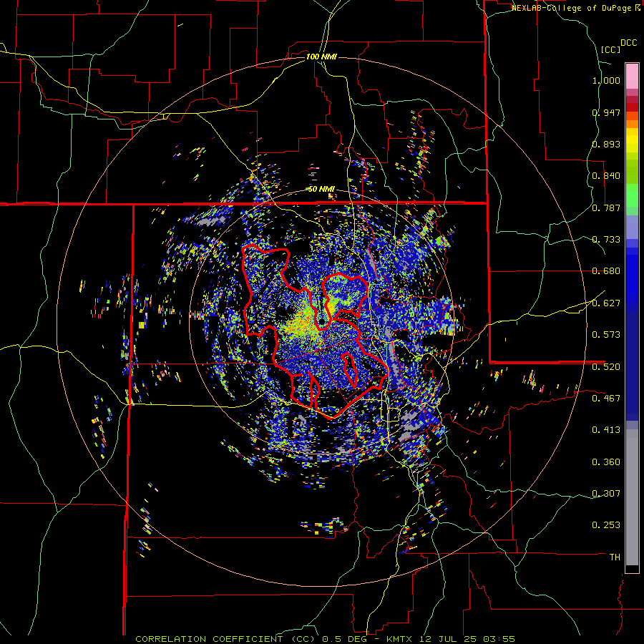Select the DCC product label
Viewport: 644px width, 644px height.
629,43
